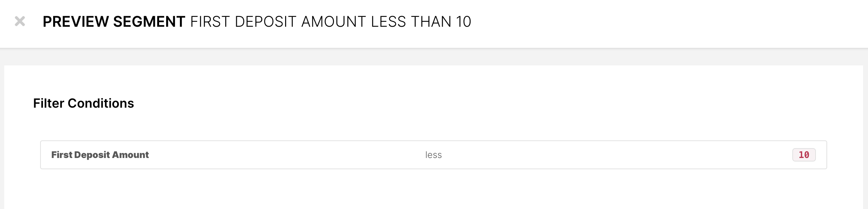Click the word "First" in the condition label
Viewport: 868px width, 209px height.
pyautogui.click(x=62, y=155)
